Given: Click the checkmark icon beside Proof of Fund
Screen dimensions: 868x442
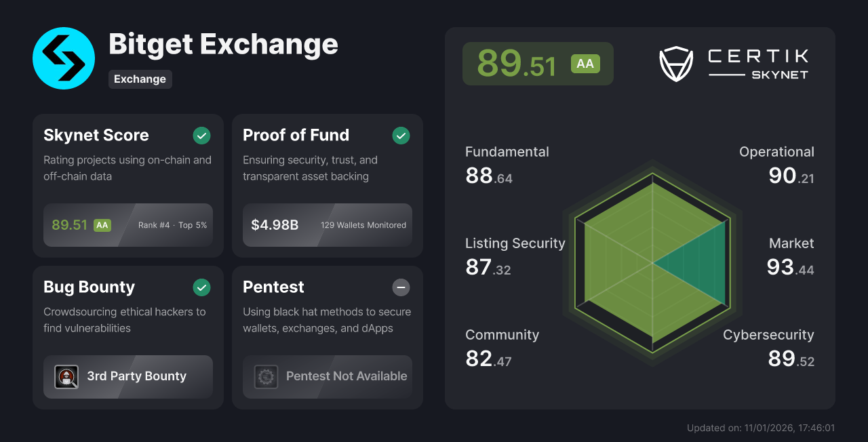Looking at the screenshot, I should tap(401, 136).
